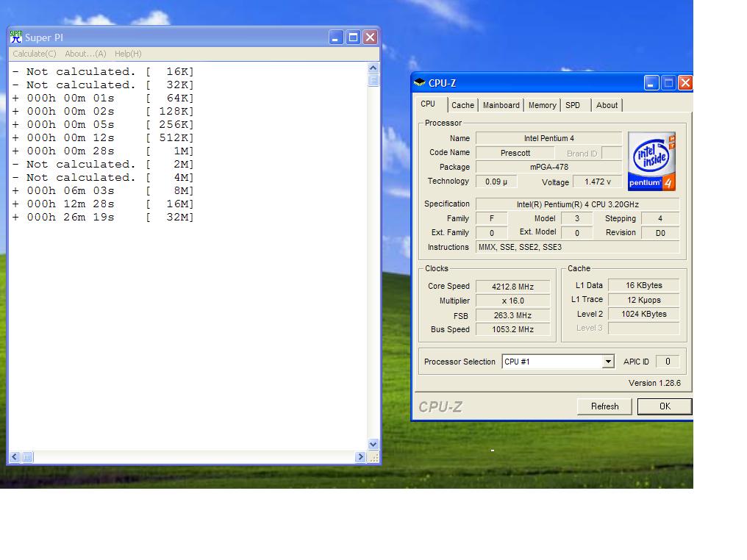Click the Multiplier value x 16.0
This screenshot has width=747, height=560.
pyautogui.click(x=512, y=301)
